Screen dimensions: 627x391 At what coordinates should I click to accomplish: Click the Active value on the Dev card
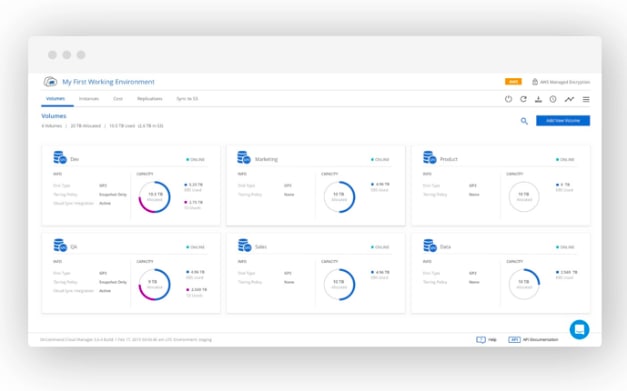105,203
